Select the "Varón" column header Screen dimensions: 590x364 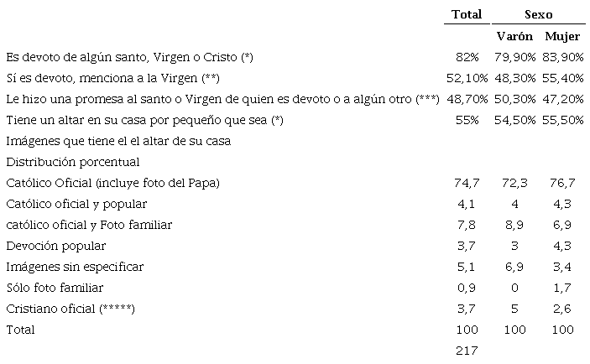point(513,37)
